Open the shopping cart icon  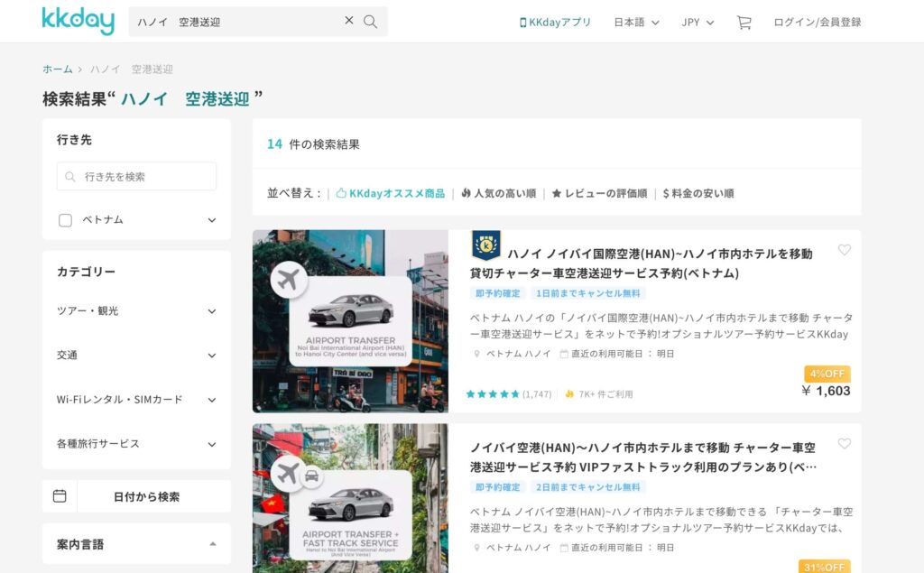click(744, 23)
